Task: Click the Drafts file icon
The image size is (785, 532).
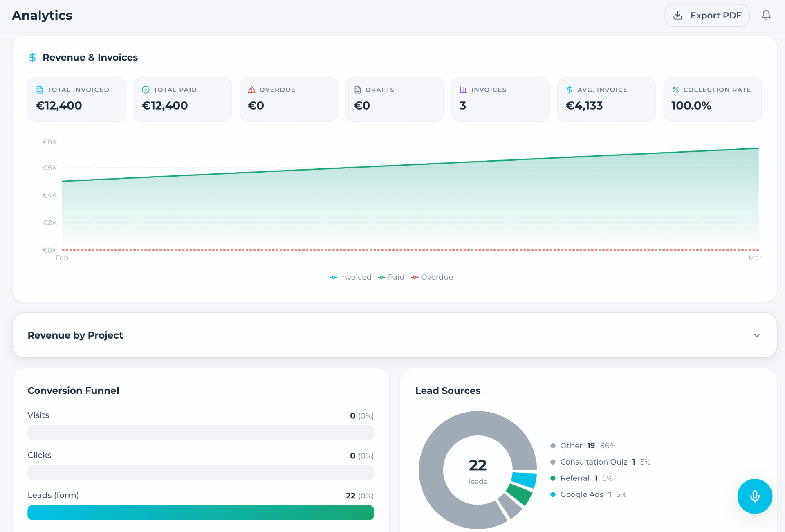Action: tap(357, 90)
